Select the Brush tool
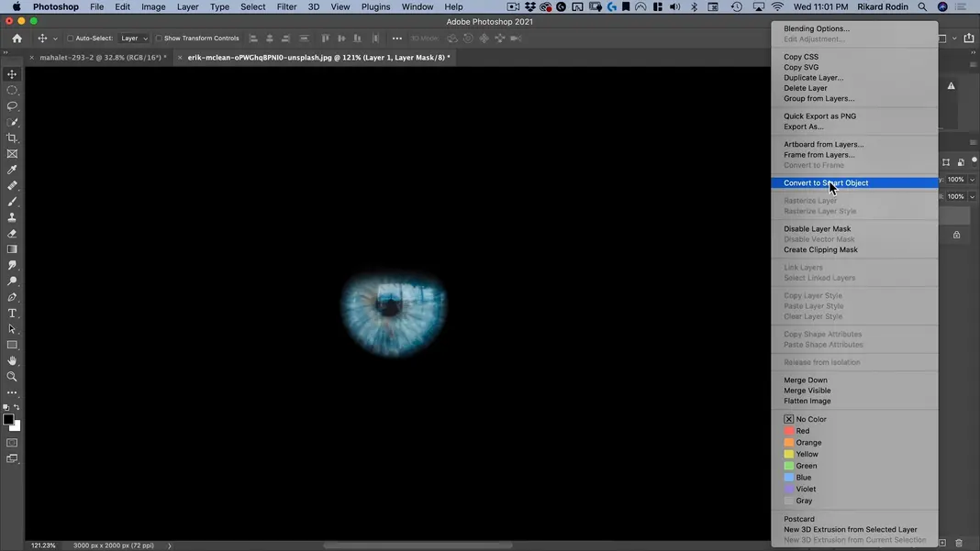 [12, 202]
